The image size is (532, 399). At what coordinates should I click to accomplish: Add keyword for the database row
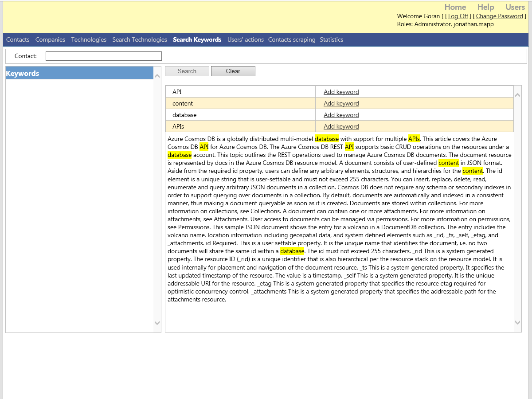click(x=341, y=115)
